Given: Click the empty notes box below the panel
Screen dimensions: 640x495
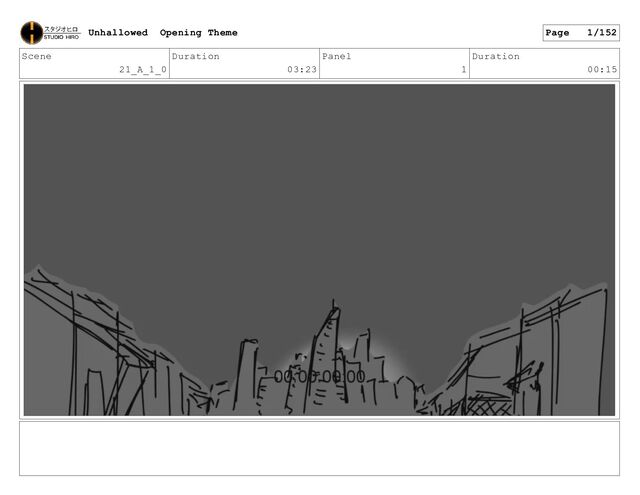Looking at the screenshot, I should click(319, 448).
